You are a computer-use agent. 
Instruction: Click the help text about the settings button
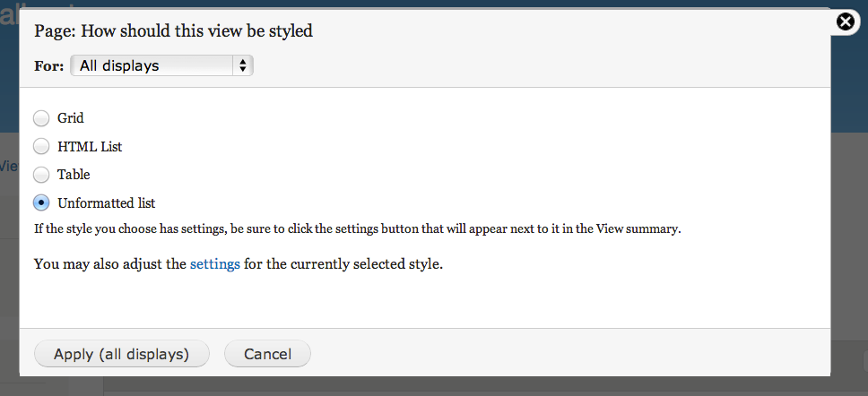[x=357, y=229]
